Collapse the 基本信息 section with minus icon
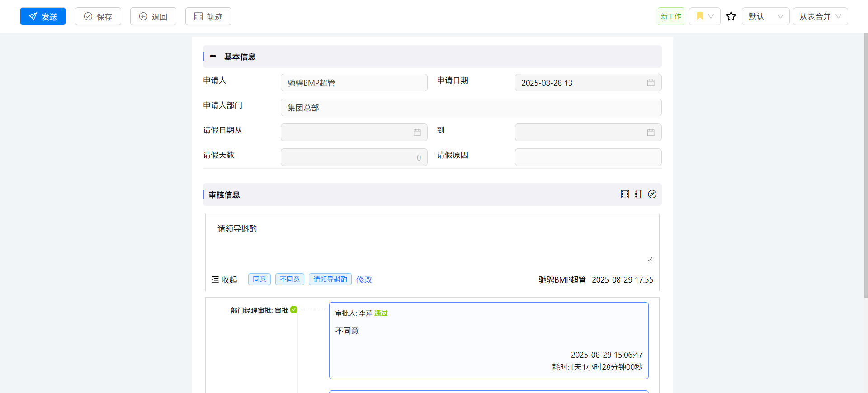Image resolution: width=868 pixels, height=393 pixels. point(213,57)
